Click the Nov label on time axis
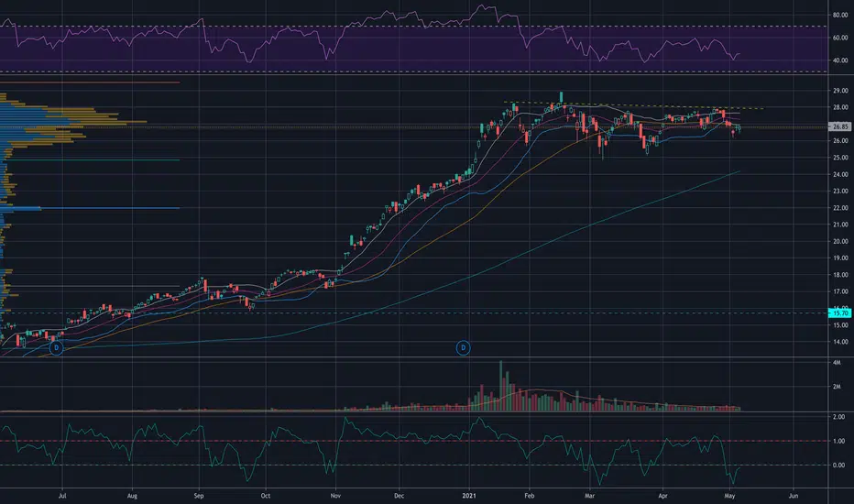Viewport: 854px width, 504px height. (335, 496)
